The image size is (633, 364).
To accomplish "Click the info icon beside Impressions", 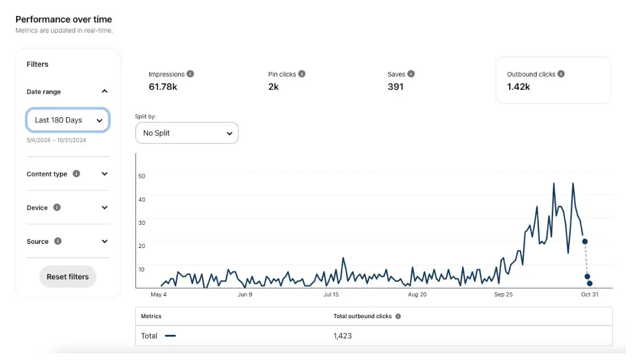I will (x=191, y=74).
